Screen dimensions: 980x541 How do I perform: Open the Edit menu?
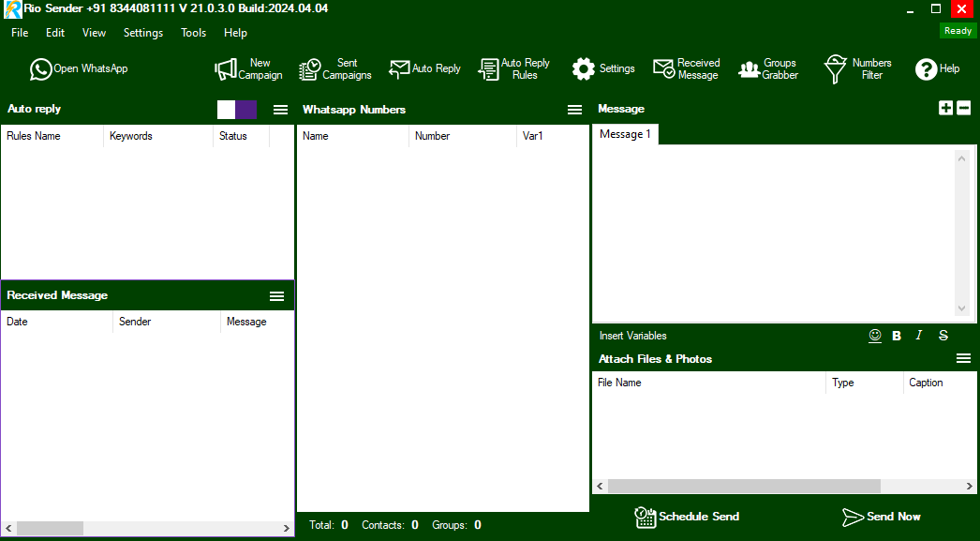55,33
